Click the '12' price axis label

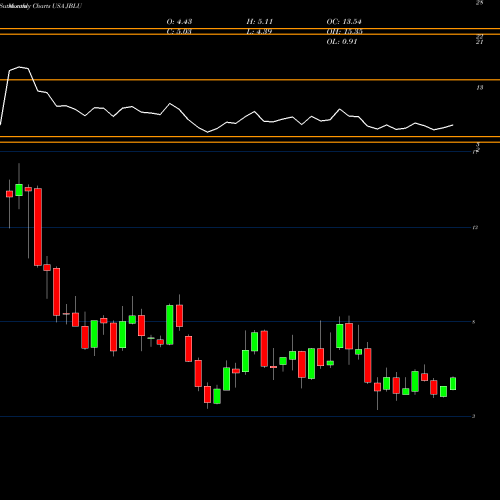(475, 228)
